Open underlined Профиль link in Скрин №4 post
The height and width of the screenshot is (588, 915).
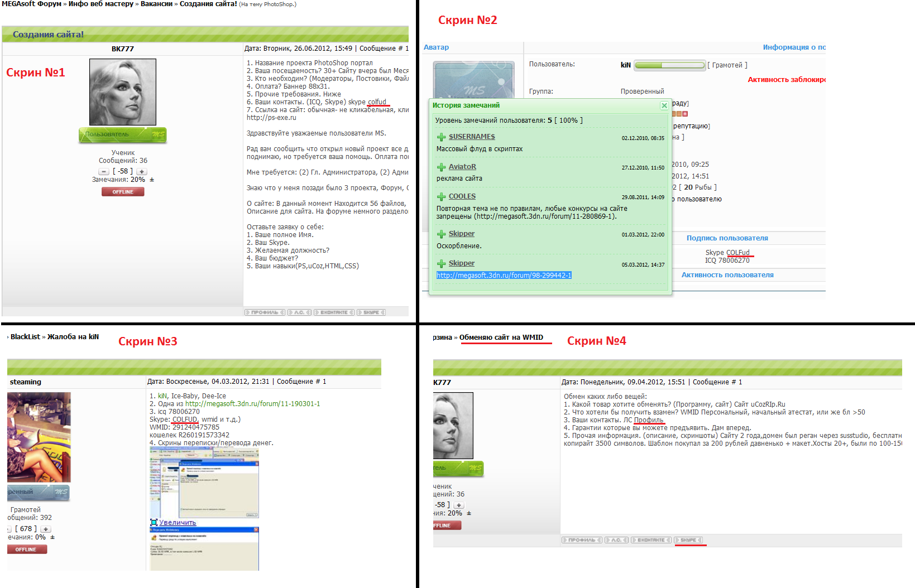(x=649, y=420)
